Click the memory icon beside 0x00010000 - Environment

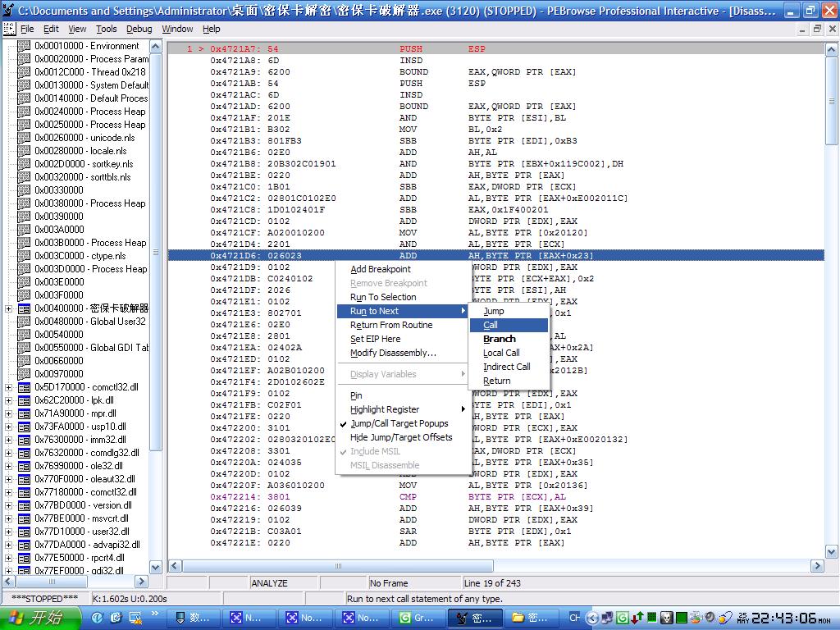point(24,46)
